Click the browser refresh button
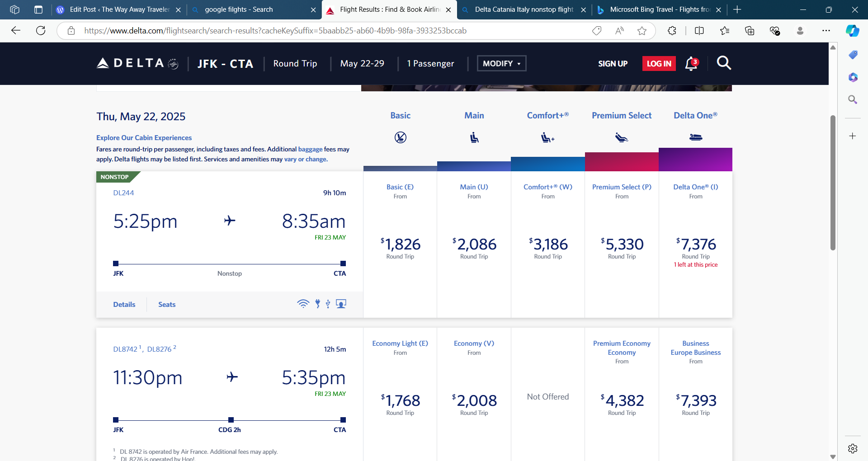Screen dimensions: 868x461 tap(41, 31)
